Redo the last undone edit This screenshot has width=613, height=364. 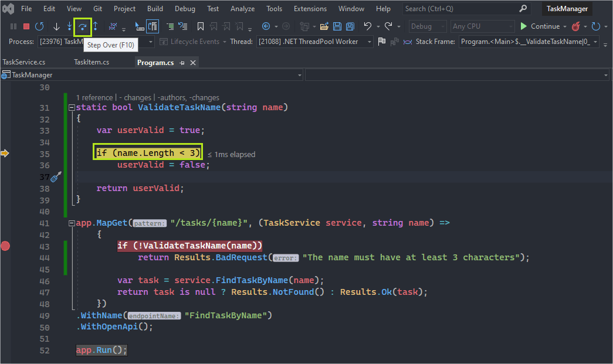pos(388,26)
